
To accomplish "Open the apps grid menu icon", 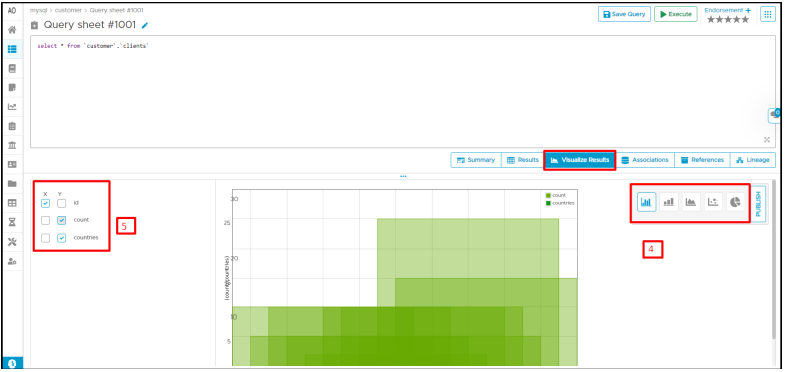I will pyautogui.click(x=767, y=14).
